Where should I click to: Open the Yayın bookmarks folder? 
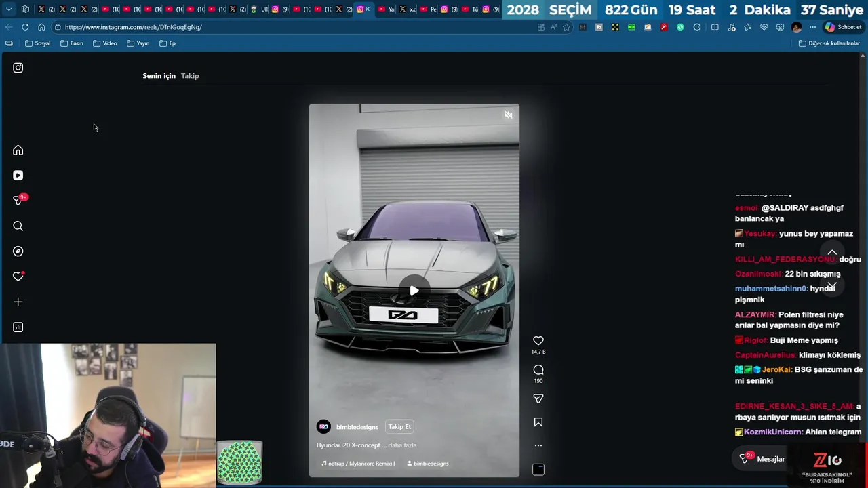tap(138, 43)
